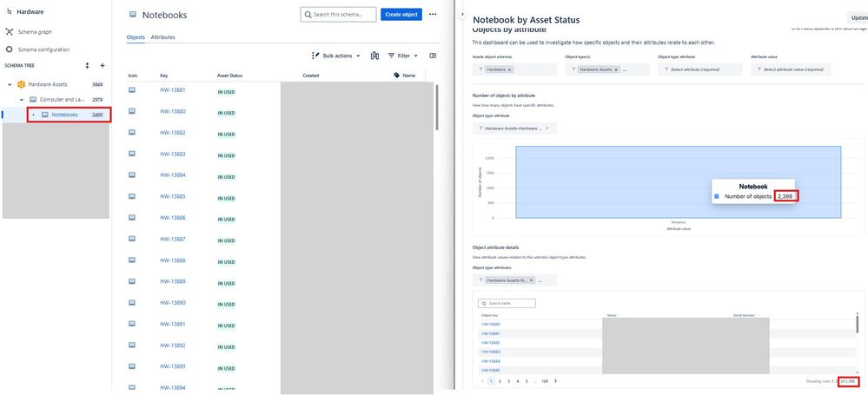Open object HW-13893 in the list
Screen dimensions: 868x395
pos(173,366)
